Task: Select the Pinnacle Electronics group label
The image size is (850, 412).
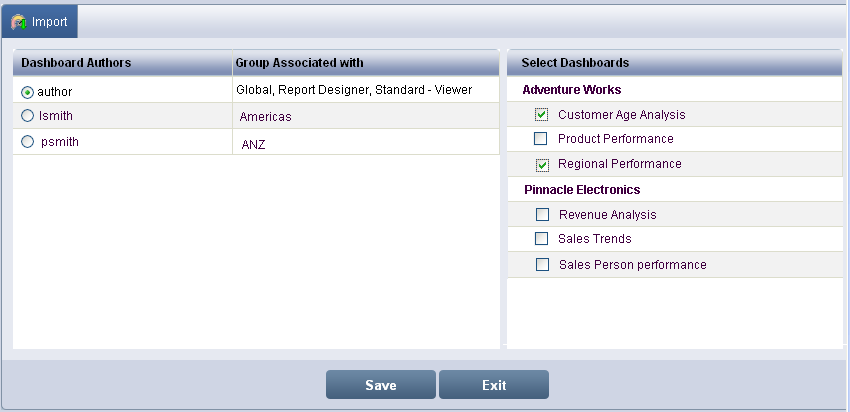Action: [582, 189]
